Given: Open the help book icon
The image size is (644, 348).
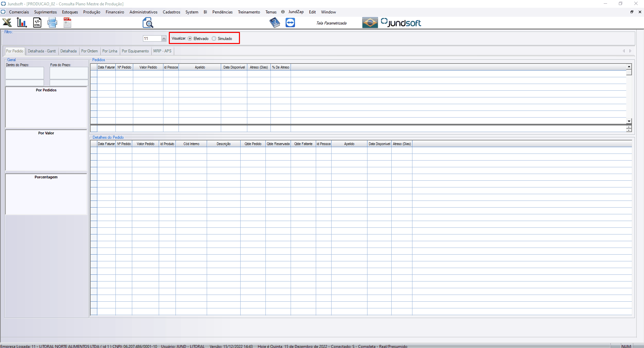Looking at the screenshot, I should 275,23.
